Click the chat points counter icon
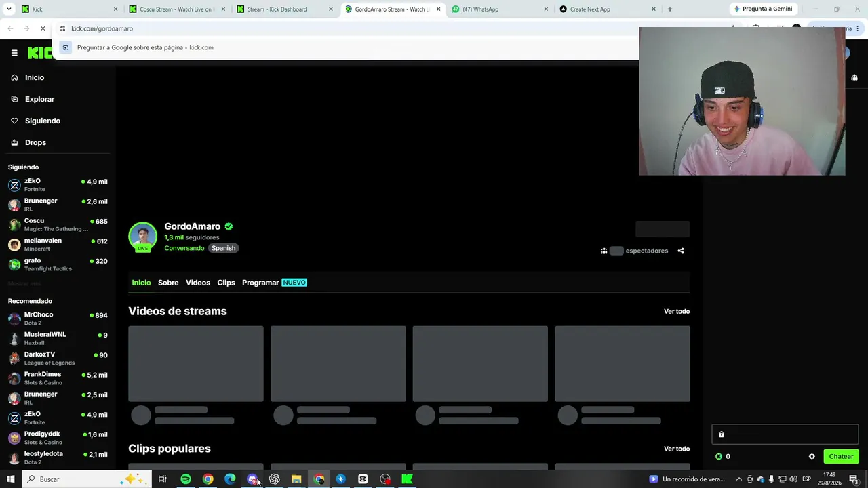 click(719, 457)
